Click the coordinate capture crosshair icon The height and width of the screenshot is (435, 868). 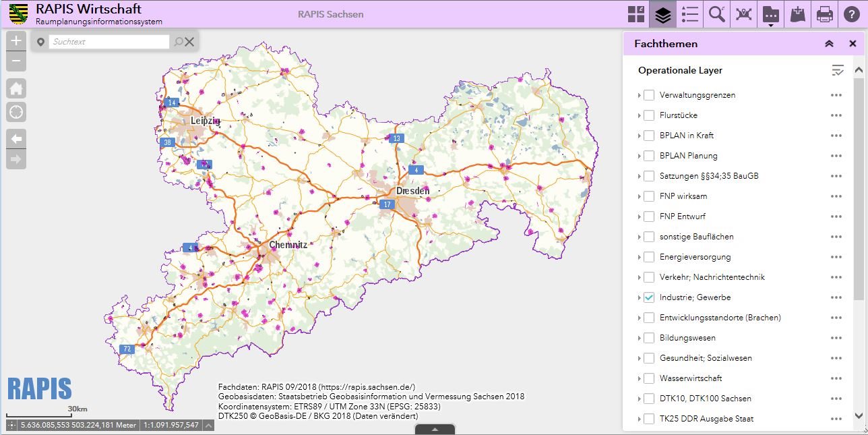pos(12,426)
